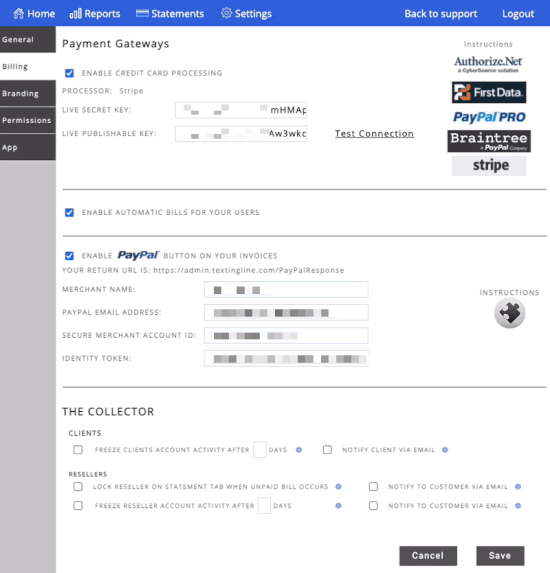550x573 pixels.
Task: Save the billing settings
Action: point(500,556)
